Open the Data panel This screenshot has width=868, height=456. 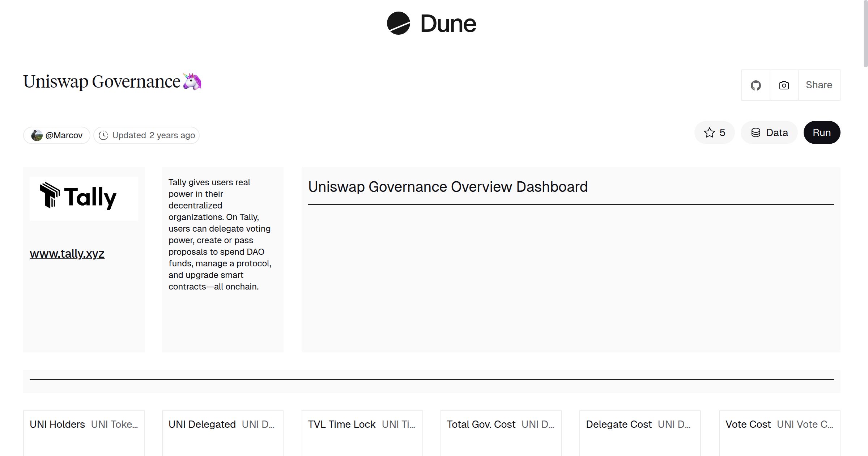coord(769,132)
